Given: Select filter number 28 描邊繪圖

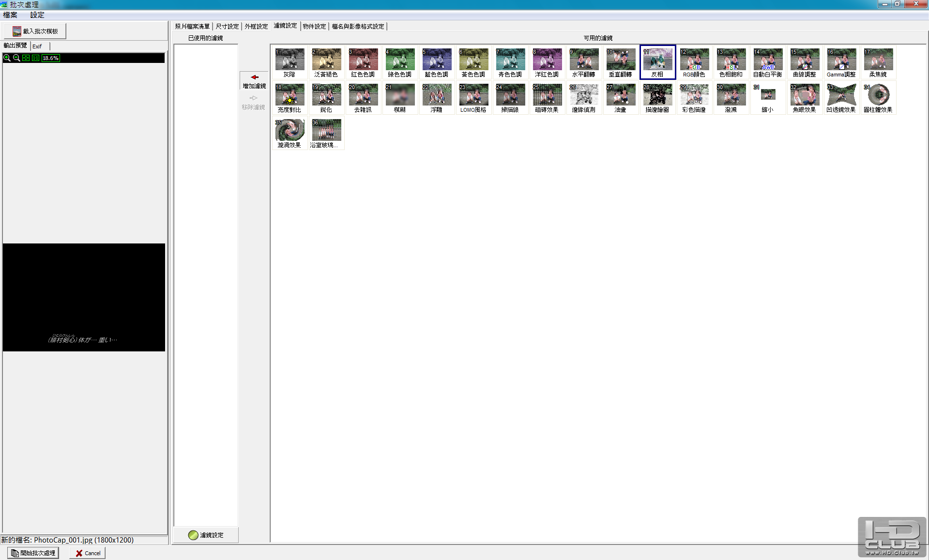Looking at the screenshot, I should [657, 98].
